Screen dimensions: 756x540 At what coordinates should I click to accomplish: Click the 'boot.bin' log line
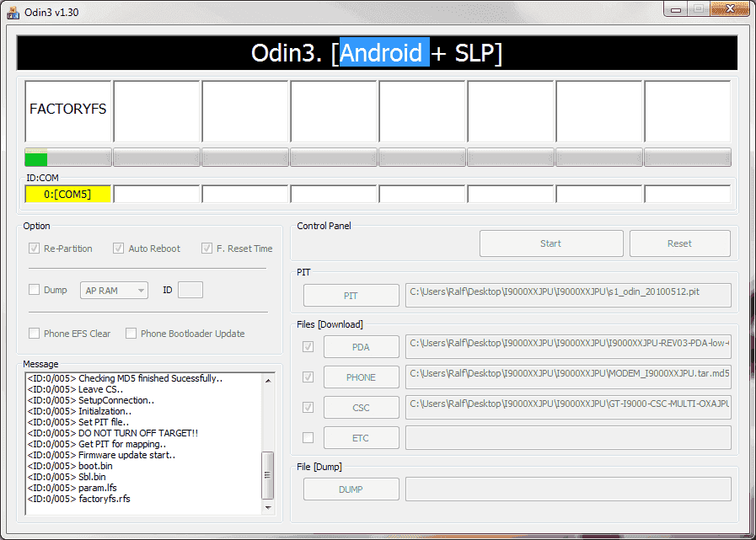pyautogui.click(x=70, y=466)
